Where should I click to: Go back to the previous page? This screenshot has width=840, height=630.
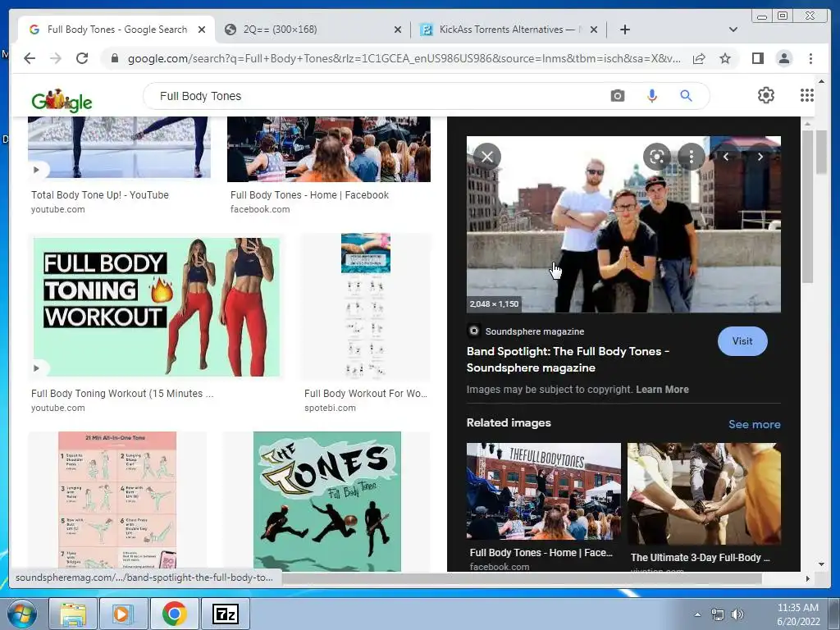[30, 58]
